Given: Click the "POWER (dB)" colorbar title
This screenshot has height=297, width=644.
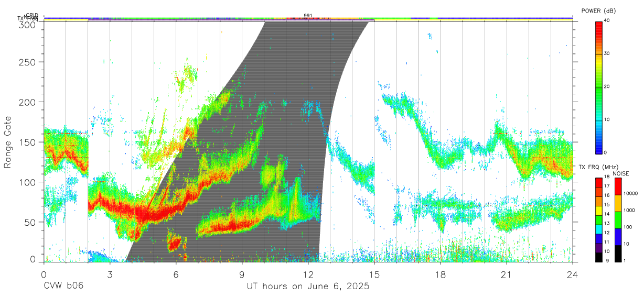Looking at the screenshot, I should (x=599, y=10).
